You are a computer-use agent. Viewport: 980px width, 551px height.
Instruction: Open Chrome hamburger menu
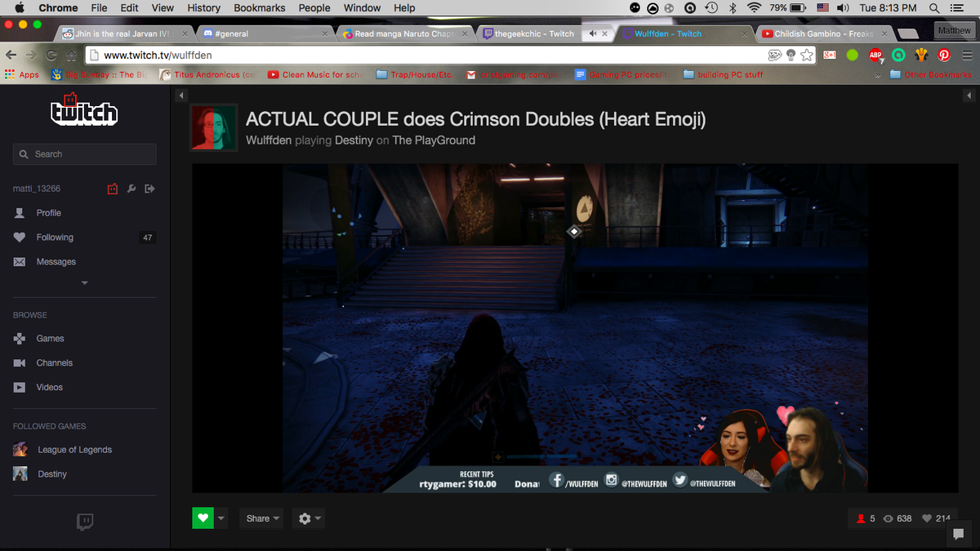pos(966,56)
